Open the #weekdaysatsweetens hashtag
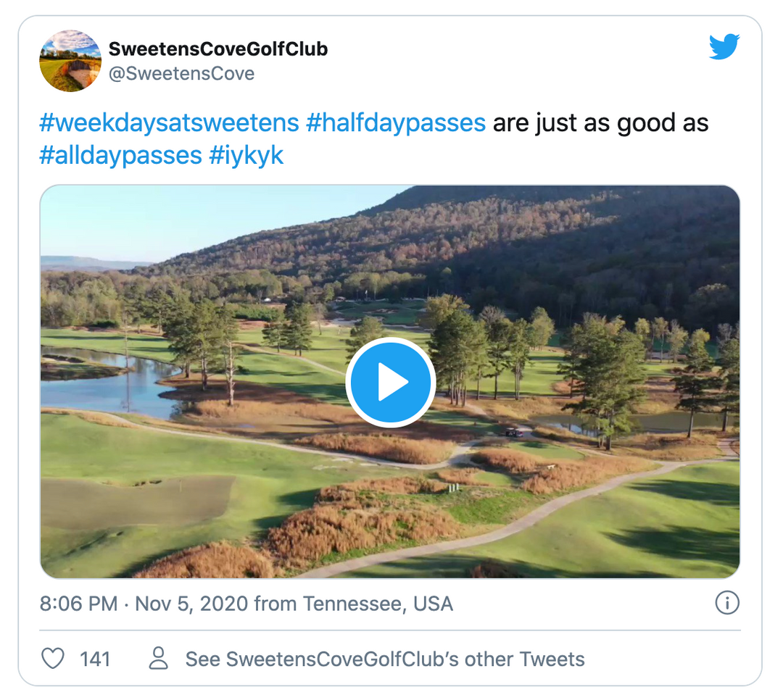Image resolution: width=783 pixels, height=700 pixels. click(169, 122)
